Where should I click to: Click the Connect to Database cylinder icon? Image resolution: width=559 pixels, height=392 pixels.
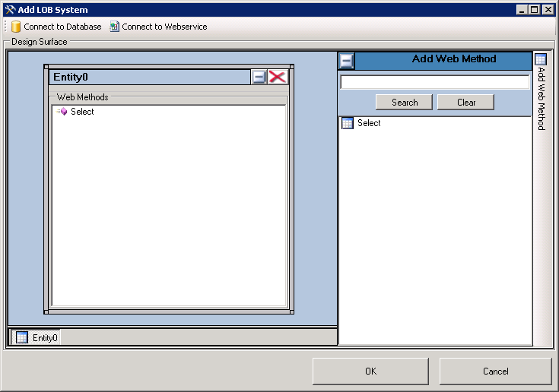16,27
